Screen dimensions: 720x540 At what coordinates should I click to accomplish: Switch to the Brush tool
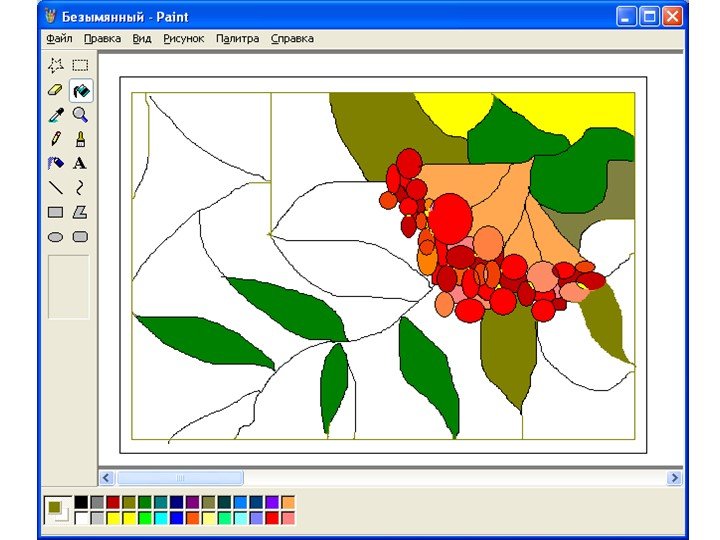pyautogui.click(x=80, y=139)
